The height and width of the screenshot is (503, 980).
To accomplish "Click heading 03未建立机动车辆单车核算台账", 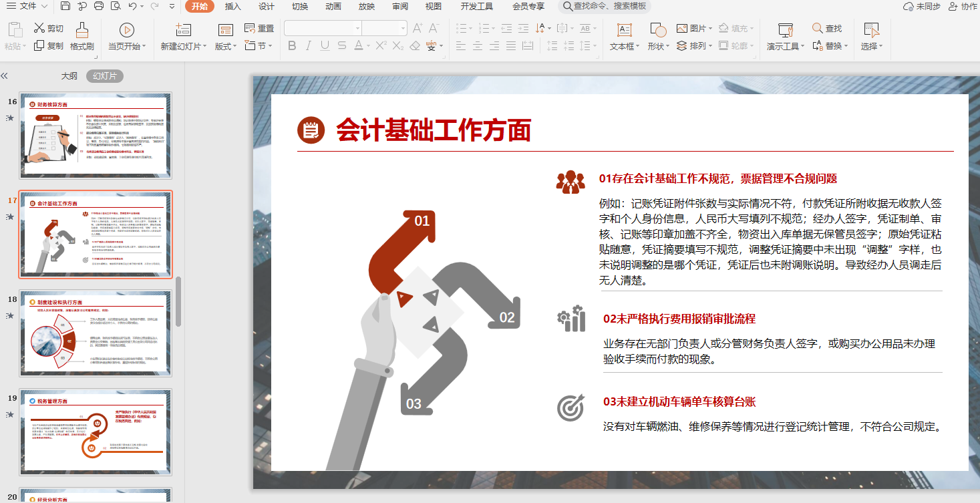I will pyautogui.click(x=679, y=402).
